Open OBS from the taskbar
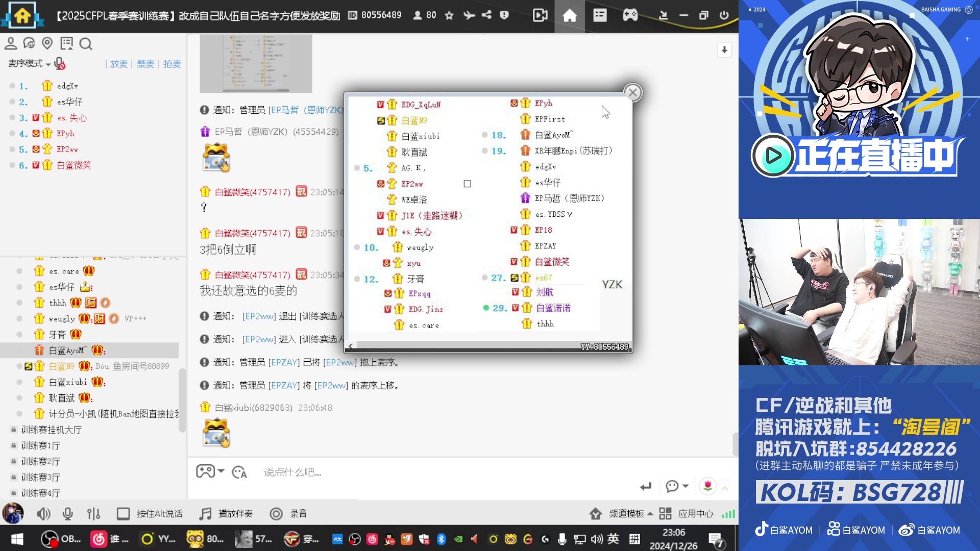 (x=61, y=539)
